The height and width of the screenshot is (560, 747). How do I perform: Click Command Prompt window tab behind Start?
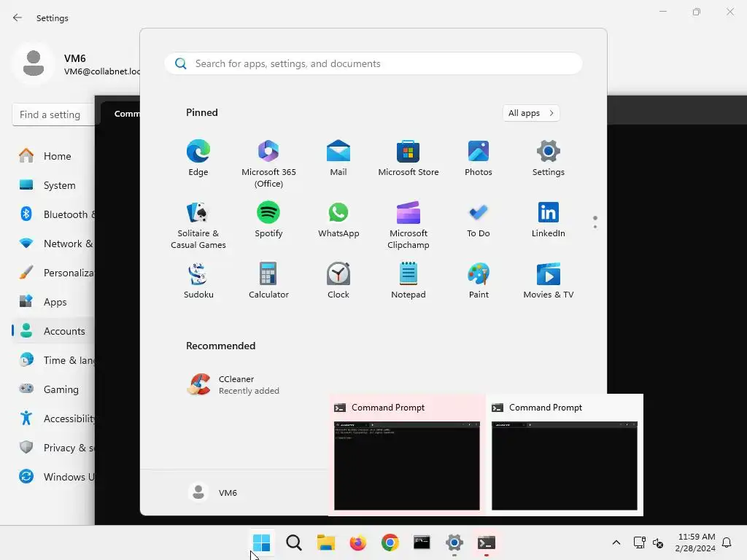click(122, 113)
